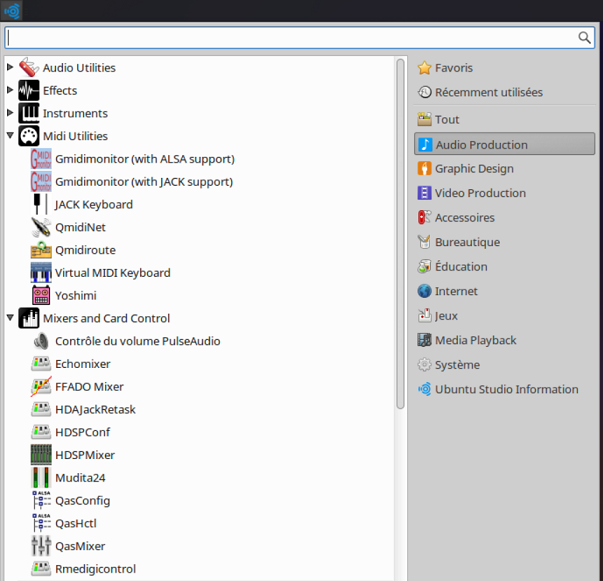This screenshot has width=603, height=581.
Task: Click the 'Effects' label
Action: click(x=60, y=91)
